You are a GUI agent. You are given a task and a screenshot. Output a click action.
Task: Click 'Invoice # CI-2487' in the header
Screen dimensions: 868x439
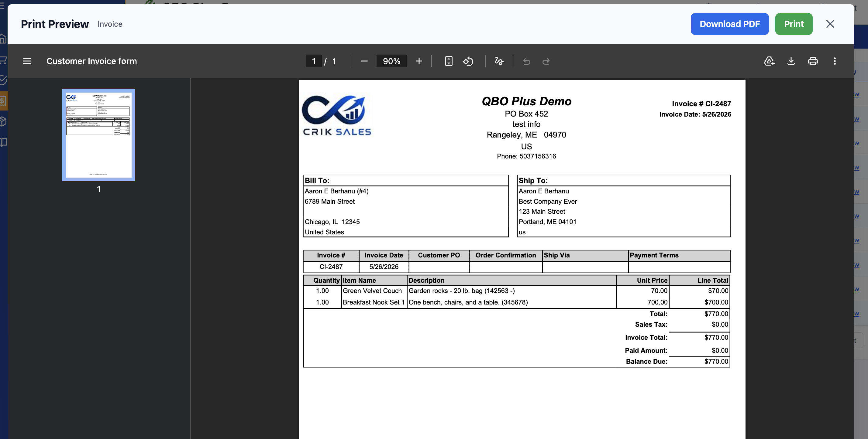[x=701, y=104]
